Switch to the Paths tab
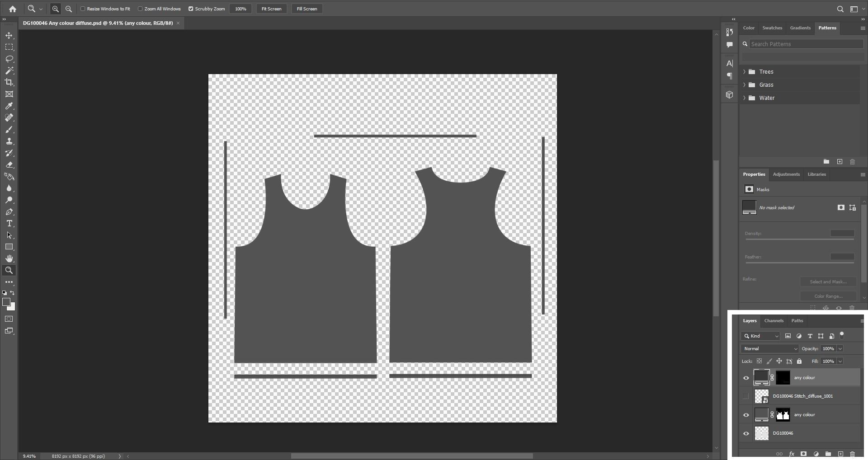The width and height of the screenshot is (868, 460). point(797,320)
